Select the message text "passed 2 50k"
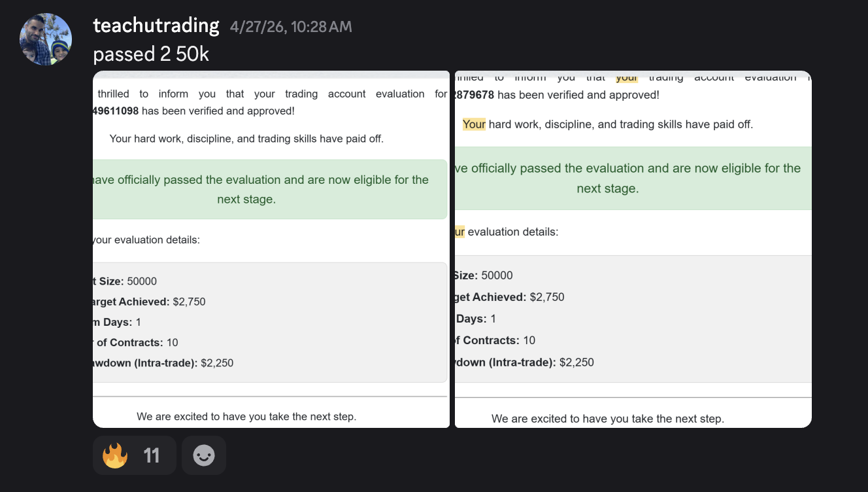 click(x=151, y=54)
